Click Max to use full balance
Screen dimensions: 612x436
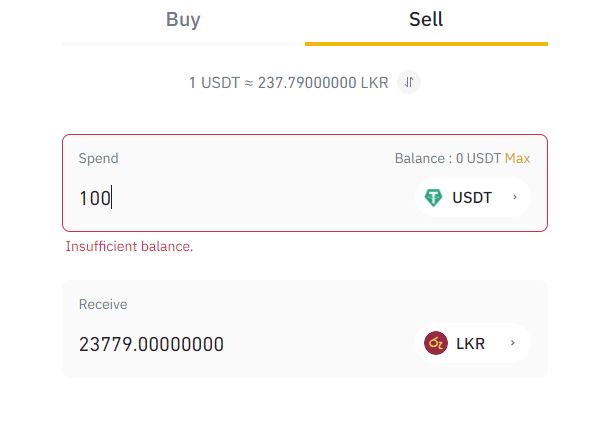(518, 158)
